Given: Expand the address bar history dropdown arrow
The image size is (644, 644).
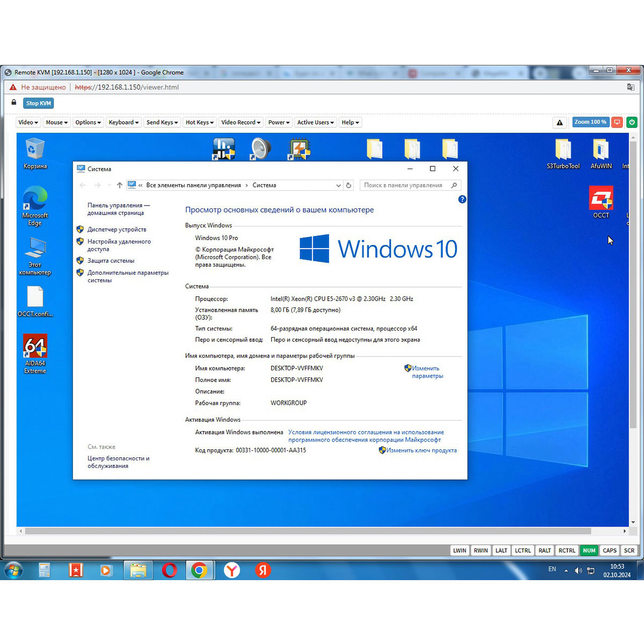Looking at the screenshot, I should coord(338,185).
